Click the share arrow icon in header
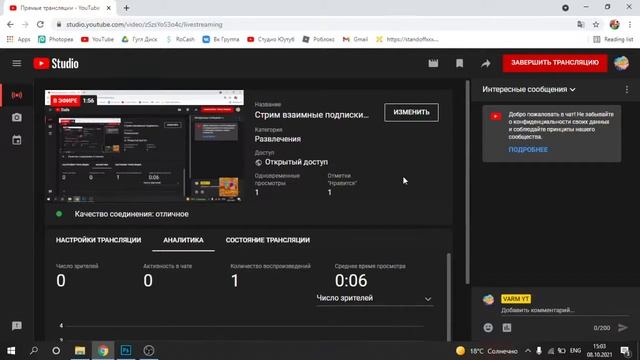This screenshot has width=640, height=360. coord(485,63)
